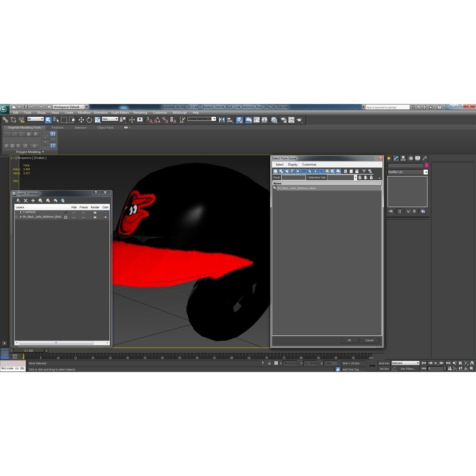The image size is (476, 476).
Task: Toggle the Angle Snap icon
Action: click(157, 120)
